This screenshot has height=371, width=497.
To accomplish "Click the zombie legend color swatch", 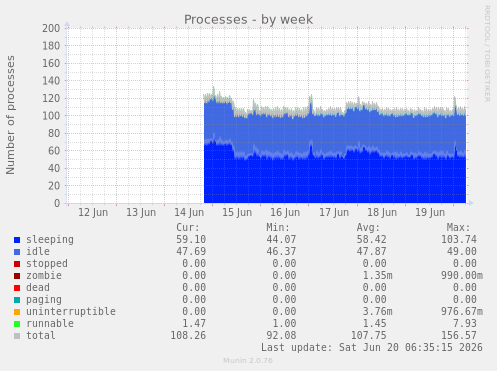I will pyautogui.click(x=17, y=276).
